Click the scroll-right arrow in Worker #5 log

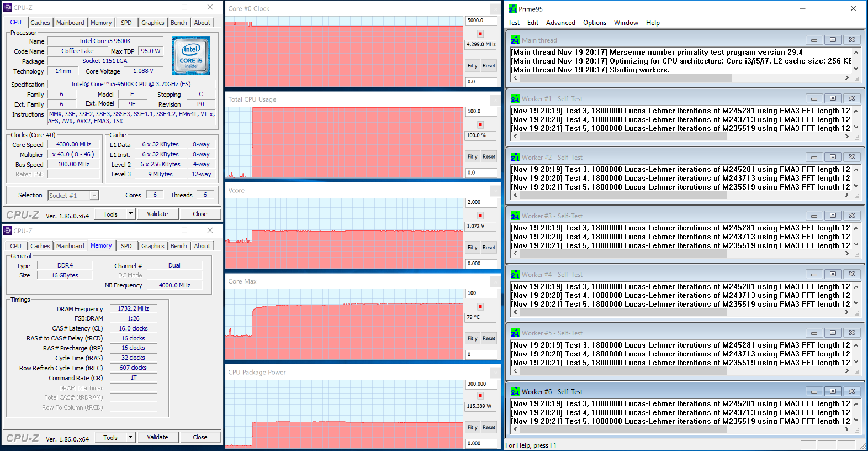pyautogui.click(x=847, y=371)
